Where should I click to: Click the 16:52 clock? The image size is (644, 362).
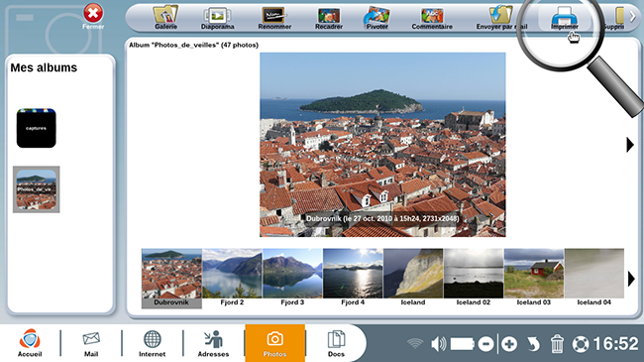point(615,343)
